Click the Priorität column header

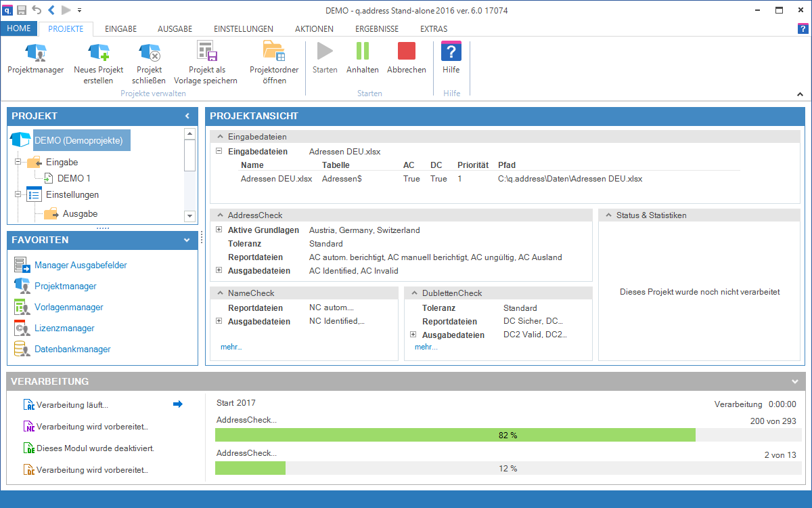[x=473, y=165]
